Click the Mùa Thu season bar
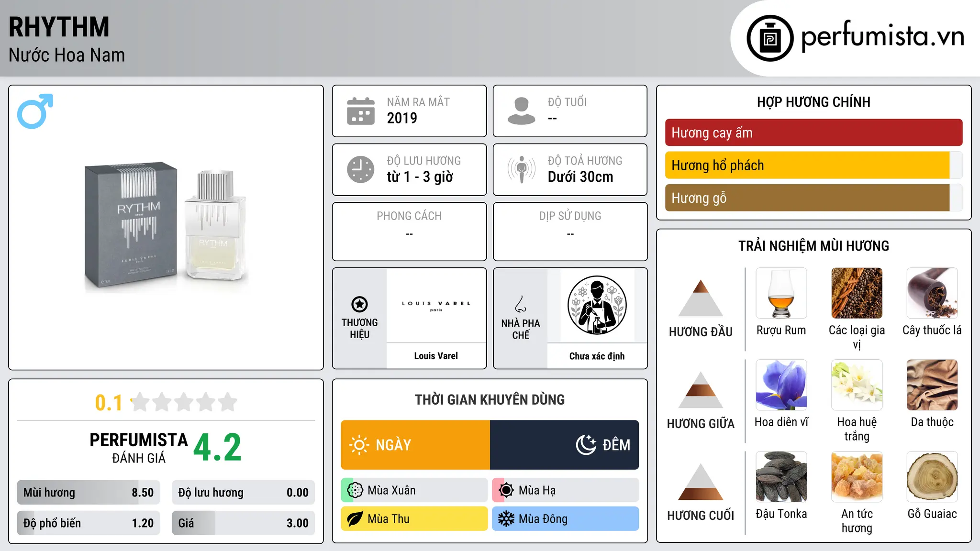The image size is (980, 551). click(x=414, y=519)
